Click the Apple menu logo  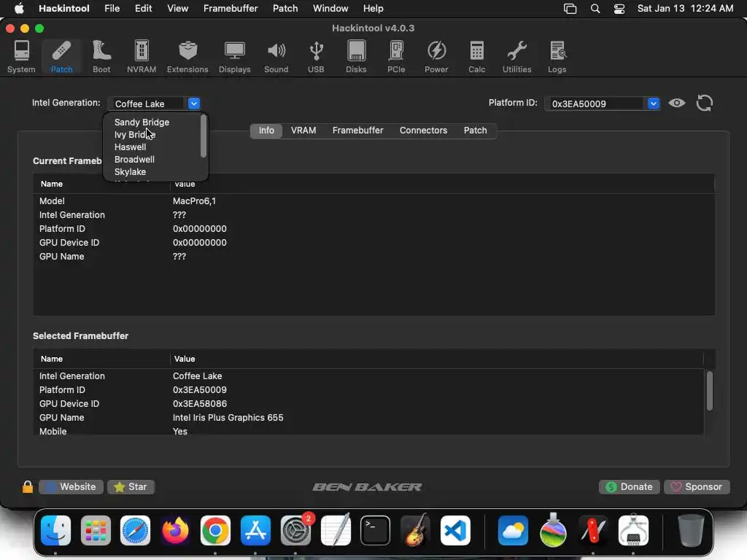(x=20, y=8)
